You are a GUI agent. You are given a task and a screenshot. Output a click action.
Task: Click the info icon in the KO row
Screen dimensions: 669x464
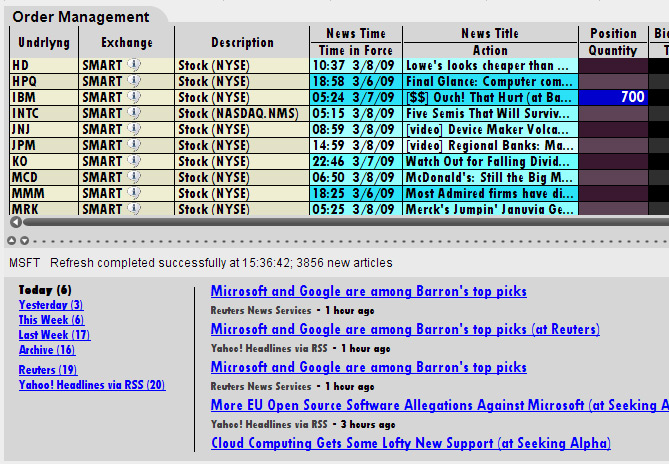(x=134, y=161)
